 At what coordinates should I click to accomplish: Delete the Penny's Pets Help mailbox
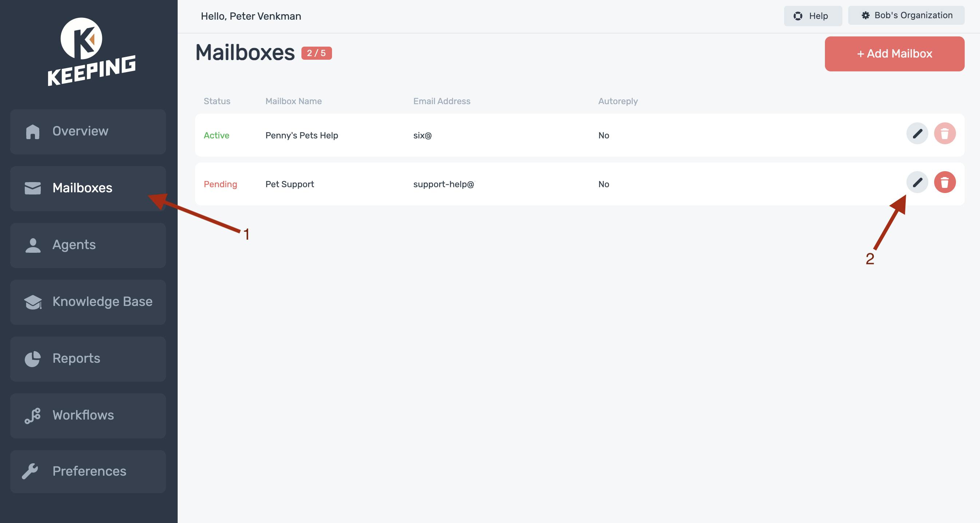coord(945,133)
